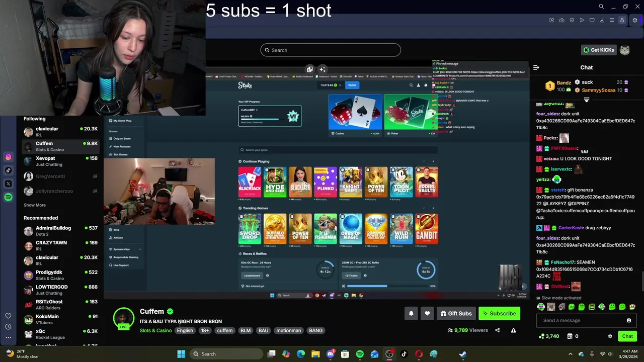Open browser history clock icon in sidebar

[x=9, y=327]
